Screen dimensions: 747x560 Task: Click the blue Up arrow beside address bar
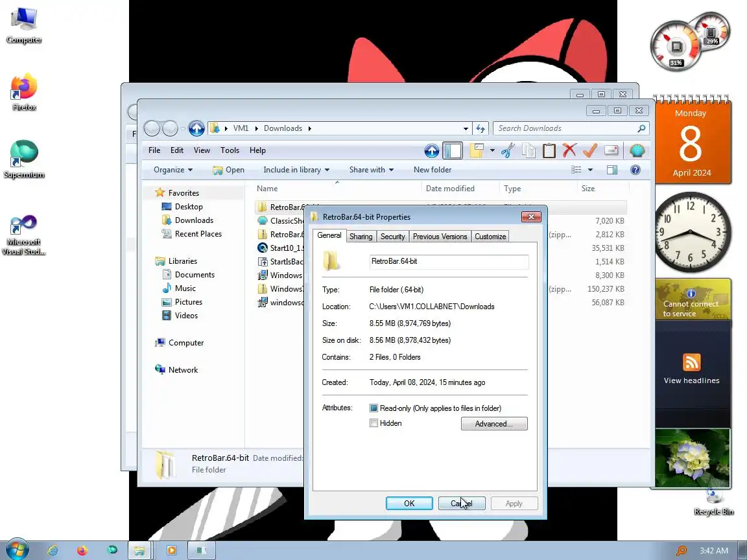pyautogui.click(x=196, y=128)
